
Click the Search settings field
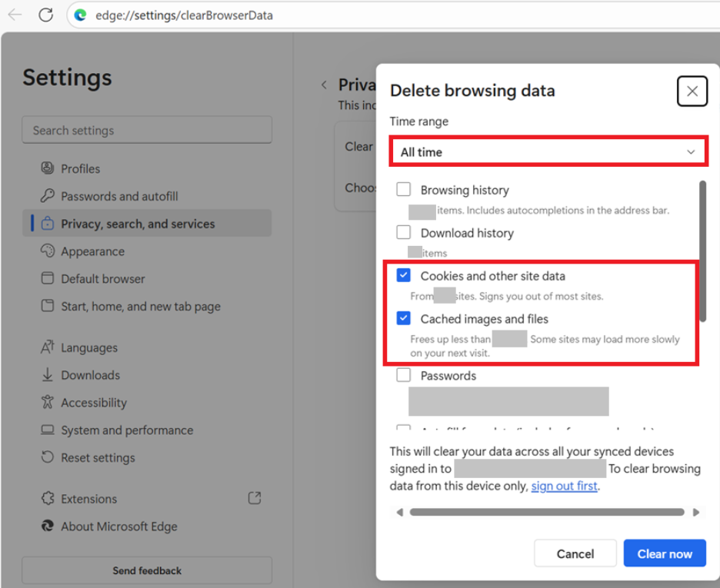point(147,130)
